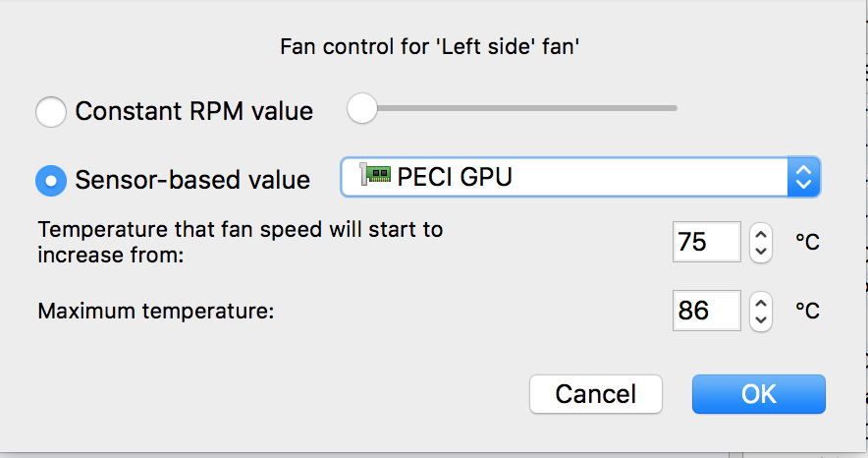The width and height of the screenshot is (868, 458).
Task: Click the maximum temperature field showing 86
Action: (x=706, y=311)
